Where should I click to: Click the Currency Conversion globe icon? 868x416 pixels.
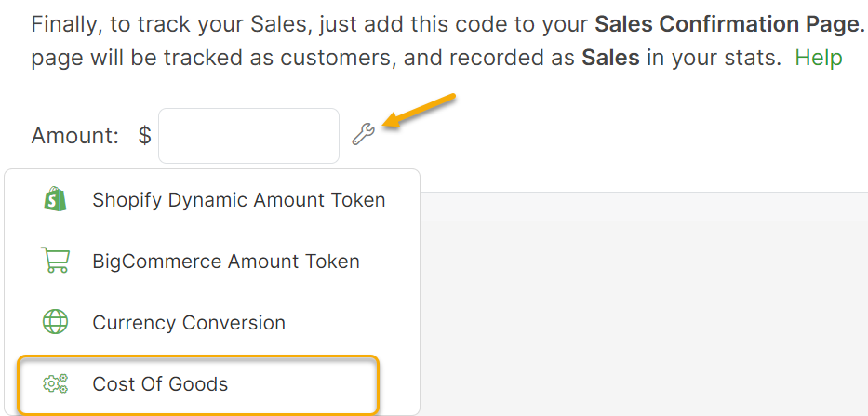(x=56, y=323)
